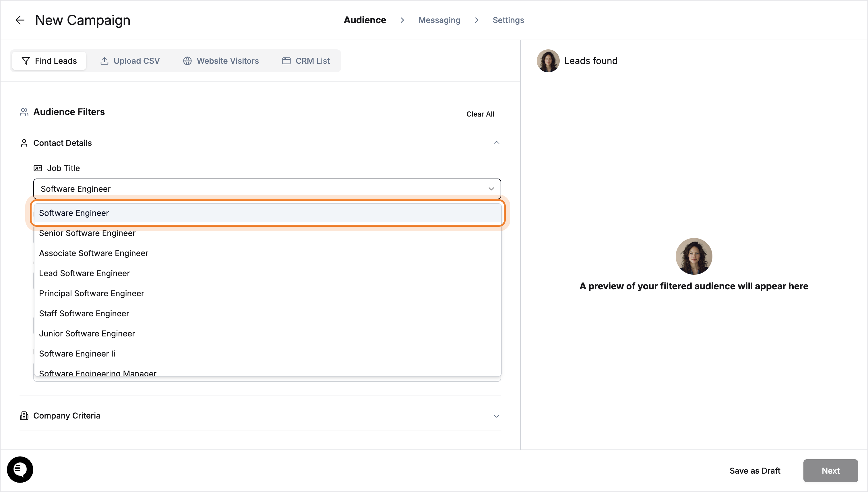Click Clear All filters

480,114
